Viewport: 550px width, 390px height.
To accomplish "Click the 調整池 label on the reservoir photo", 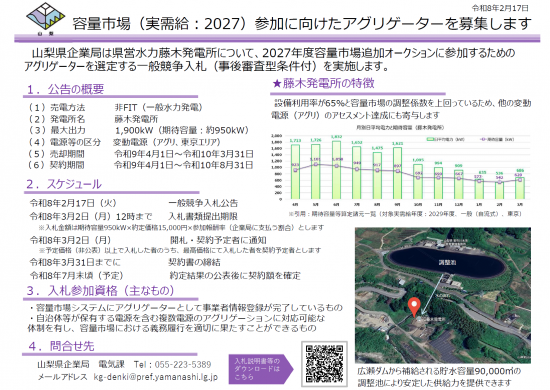I will pyautogui.click(x=447, y=262).
